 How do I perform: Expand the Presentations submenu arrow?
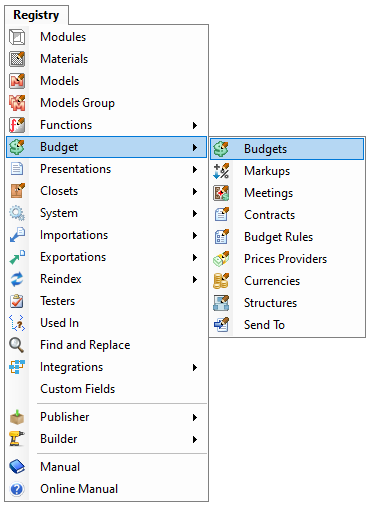(x=195, y=169)
